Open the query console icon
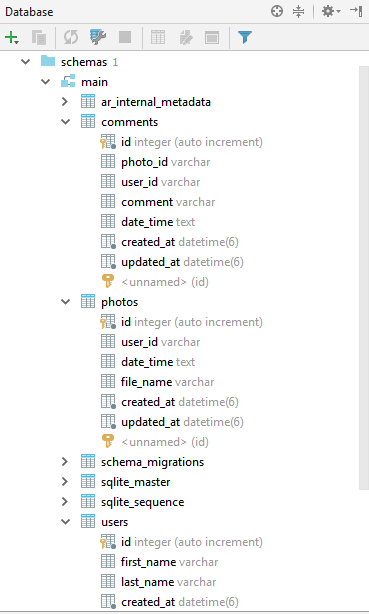 [212, 38]
